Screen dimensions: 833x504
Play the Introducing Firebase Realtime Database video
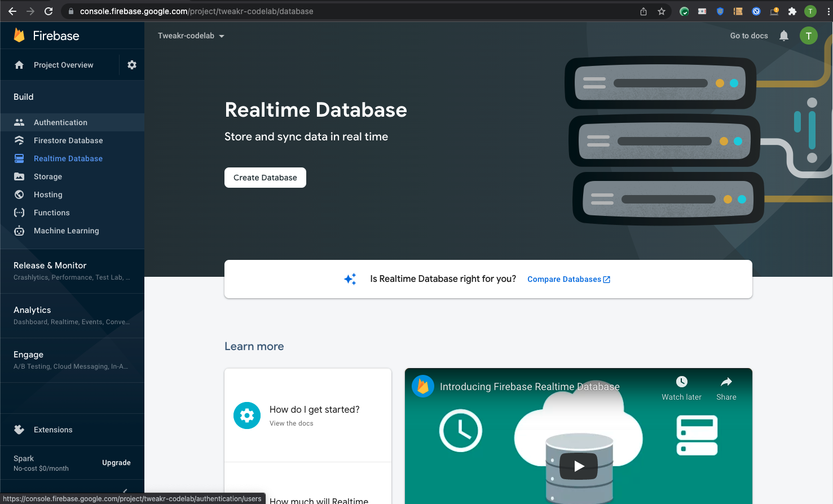pos(578,466)
